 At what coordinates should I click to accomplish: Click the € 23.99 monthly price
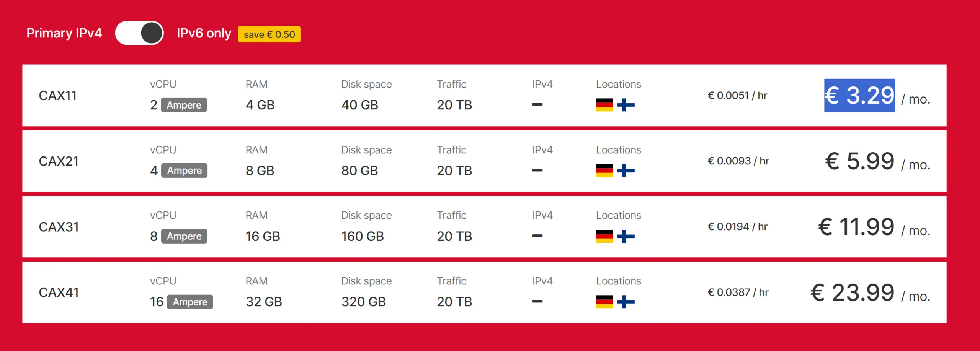(x=853, y=293)
